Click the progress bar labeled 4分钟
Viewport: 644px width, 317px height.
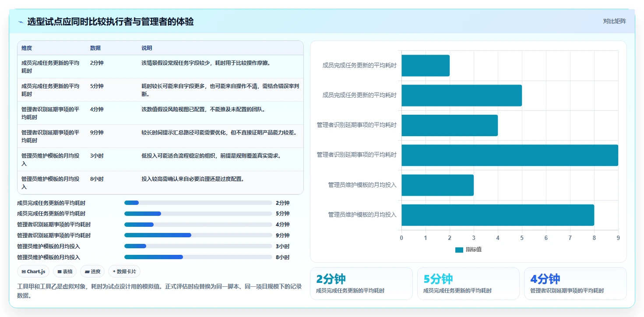click(x=198, y=225)
